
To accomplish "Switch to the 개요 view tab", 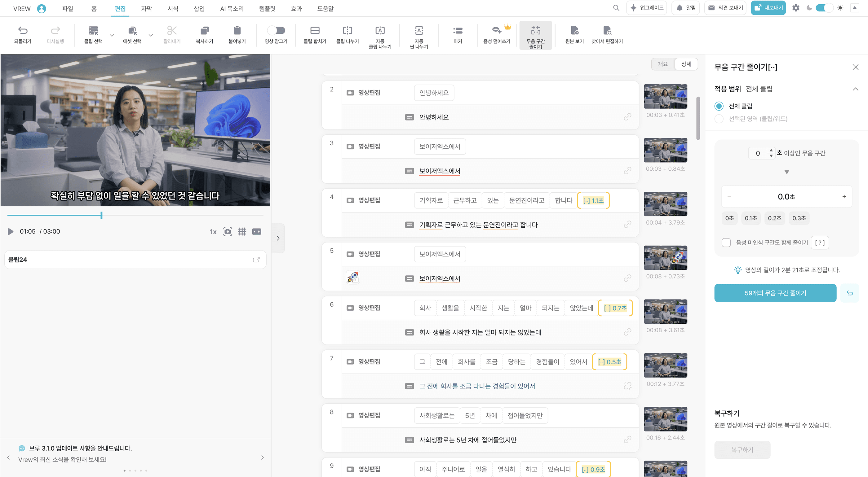I will point(662,64).
